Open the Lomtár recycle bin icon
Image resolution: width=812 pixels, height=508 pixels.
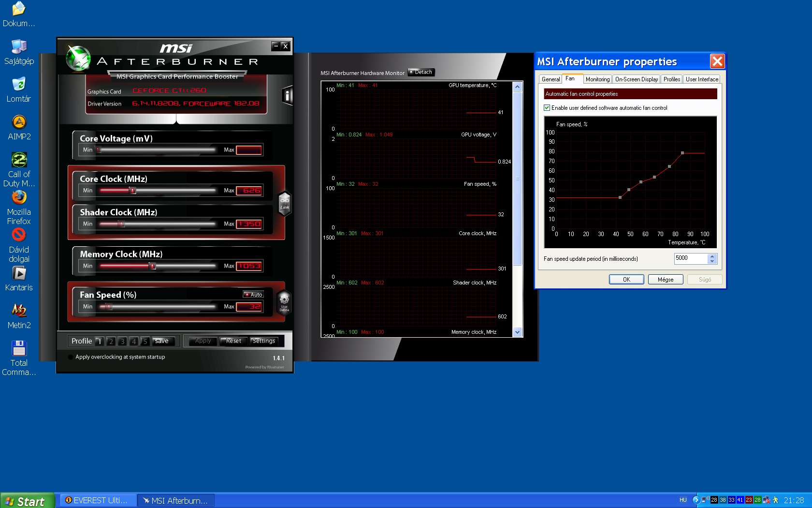[x=19, y=90]
